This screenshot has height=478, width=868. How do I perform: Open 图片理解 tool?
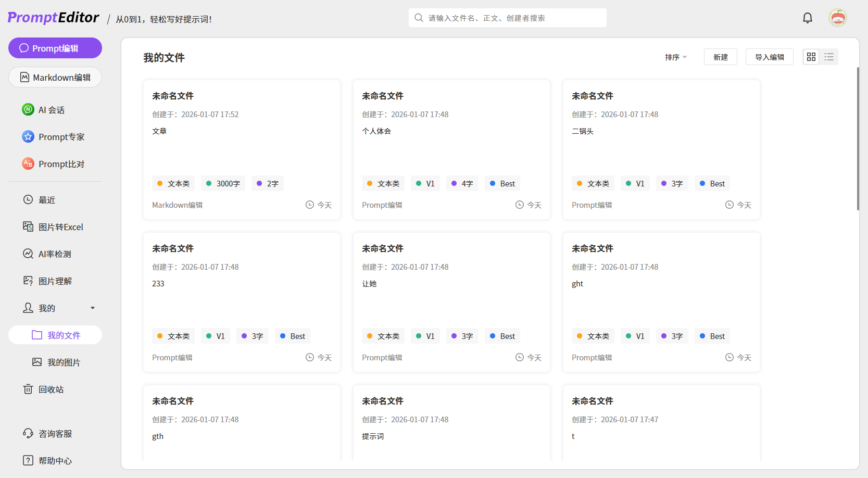click(x=55, y=281)
